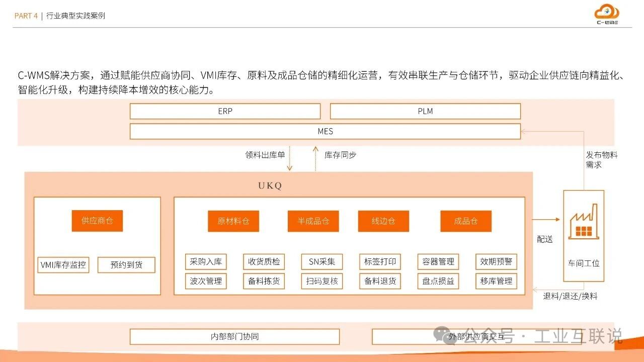Click the C-WME cloud logo
Screen dimensions: 644x362
(x=606, y=14)
